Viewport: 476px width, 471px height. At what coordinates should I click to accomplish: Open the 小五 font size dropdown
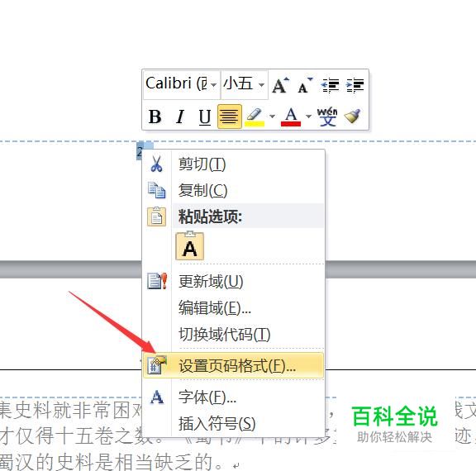click(x=261, y=85)
